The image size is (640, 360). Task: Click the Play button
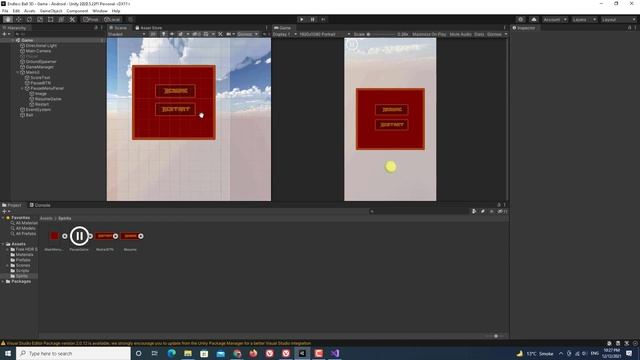pyautogui.click(x=302, y=20)
